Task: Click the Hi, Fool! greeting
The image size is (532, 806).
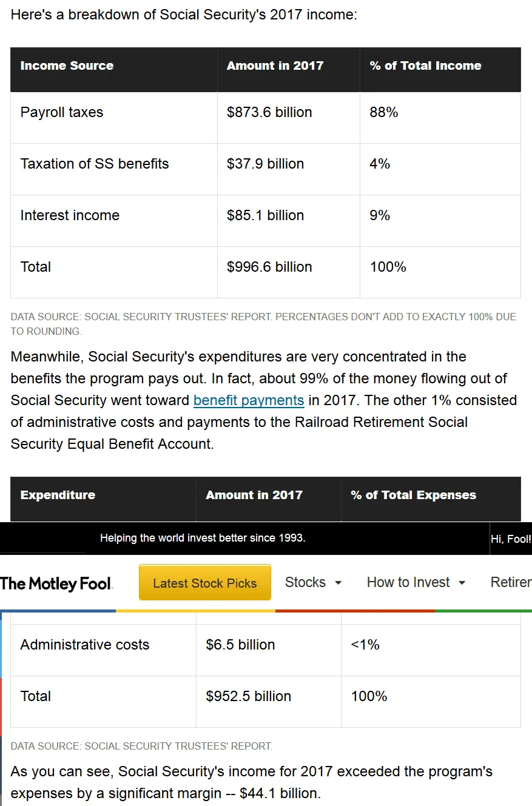Action: [x=511, y=539]
